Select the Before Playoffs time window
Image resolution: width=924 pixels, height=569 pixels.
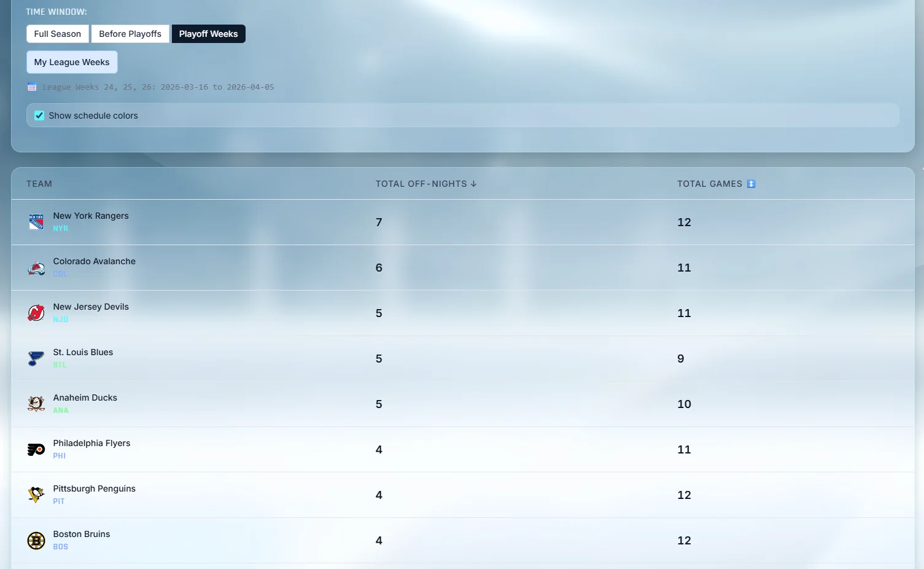[x=130, y=34]
